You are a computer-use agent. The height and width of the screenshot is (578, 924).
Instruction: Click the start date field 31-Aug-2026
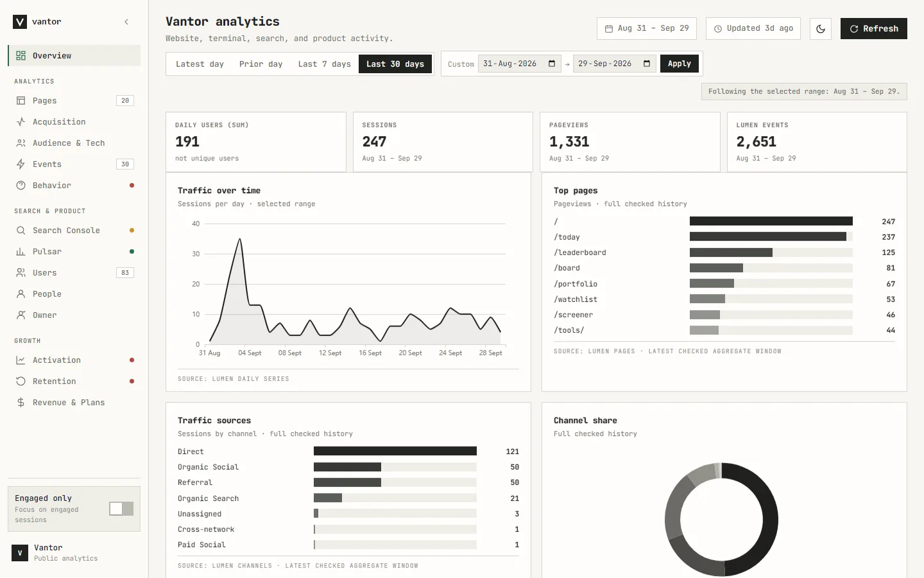point(520,64)
